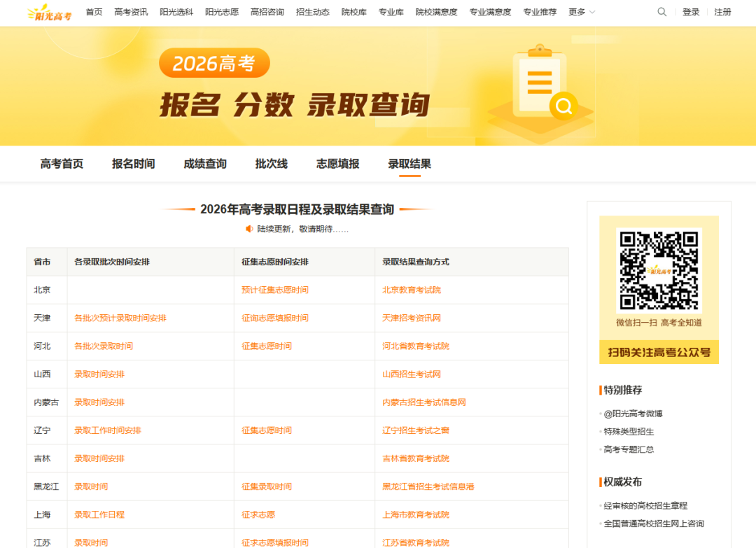Open 征求志愿填报时间 link for 江苏
756x548 pixels.
(275, 542)
